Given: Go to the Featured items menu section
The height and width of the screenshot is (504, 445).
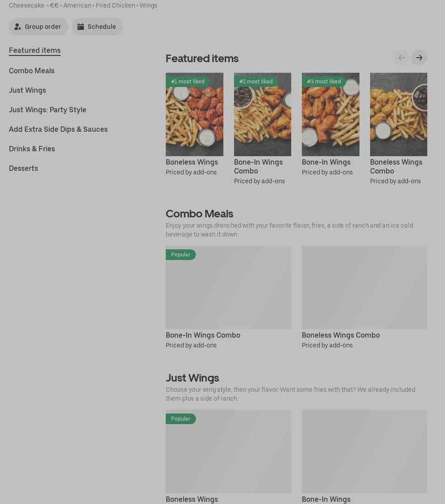Looking at the screenshot, I should [x=35, y=51].
